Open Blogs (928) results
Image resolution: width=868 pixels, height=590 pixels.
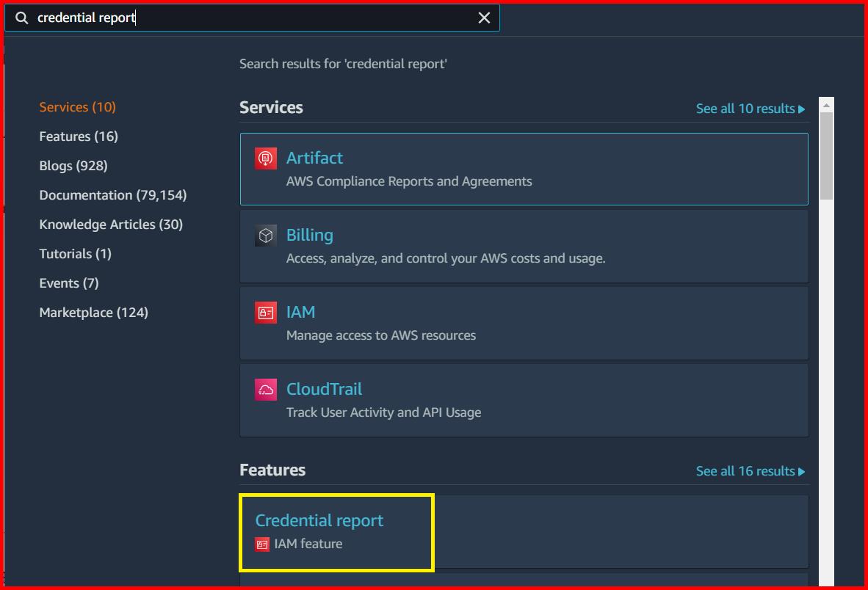pyautogui.click(x=73, y=166)
